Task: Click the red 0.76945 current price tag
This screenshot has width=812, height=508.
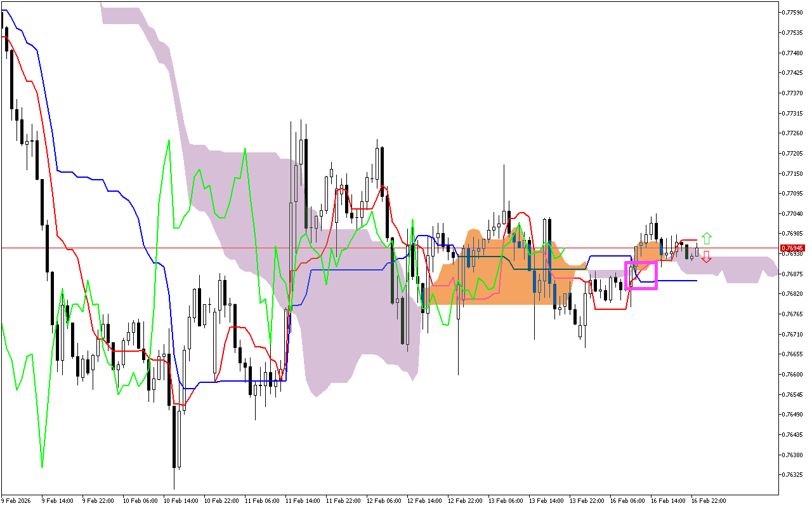Action: click(x=792, y=248)
